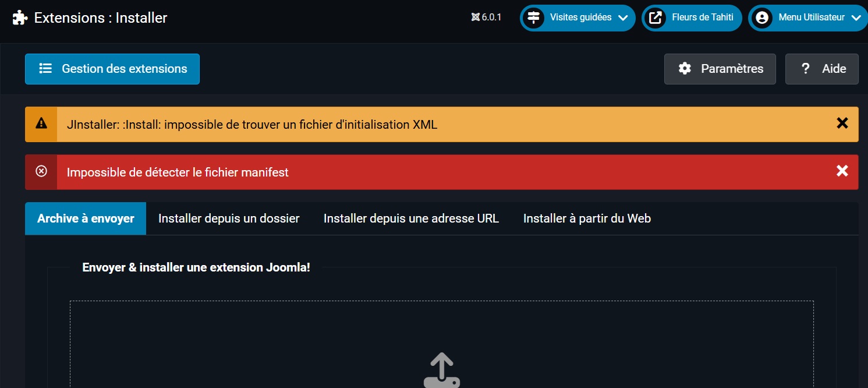Expand the Visites guidées dropdown chevron
868x388 pixels.
pos(623,18)
